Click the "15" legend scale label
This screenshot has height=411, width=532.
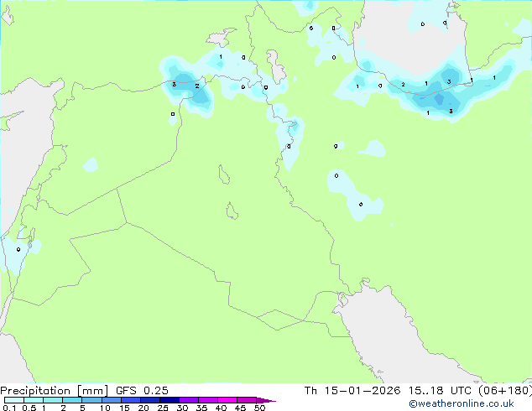tap(124, 408)
